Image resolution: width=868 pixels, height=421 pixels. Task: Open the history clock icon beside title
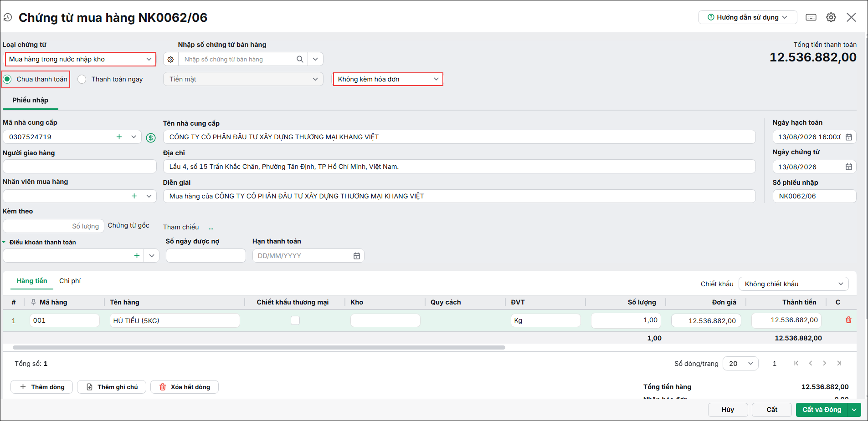(x=7, y=17)
